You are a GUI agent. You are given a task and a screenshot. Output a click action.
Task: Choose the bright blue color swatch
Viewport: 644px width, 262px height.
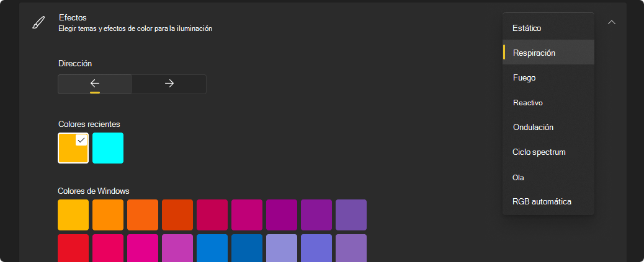point(212,248)
